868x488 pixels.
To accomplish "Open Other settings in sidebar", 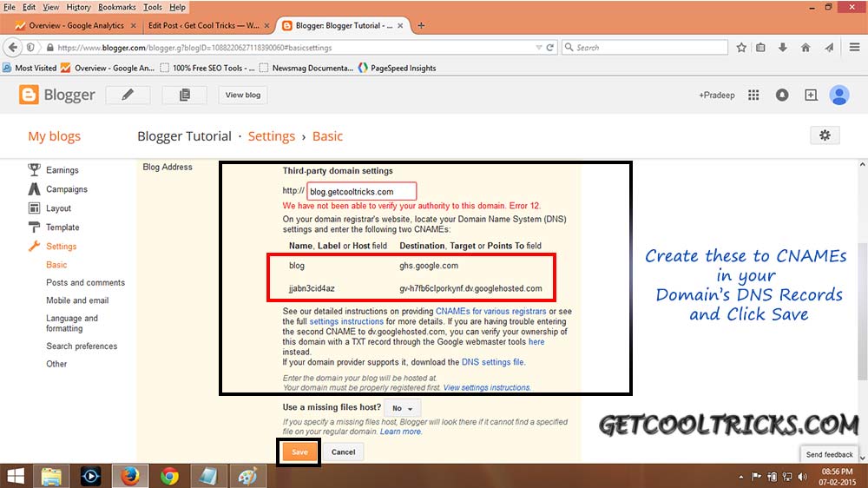I will pyautogui.click(x=56, y=364).
